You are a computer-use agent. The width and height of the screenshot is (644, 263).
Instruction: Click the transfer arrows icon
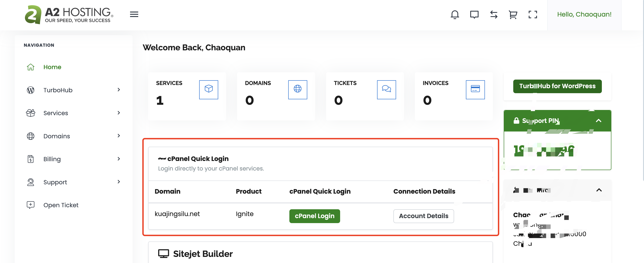[494, 15]
